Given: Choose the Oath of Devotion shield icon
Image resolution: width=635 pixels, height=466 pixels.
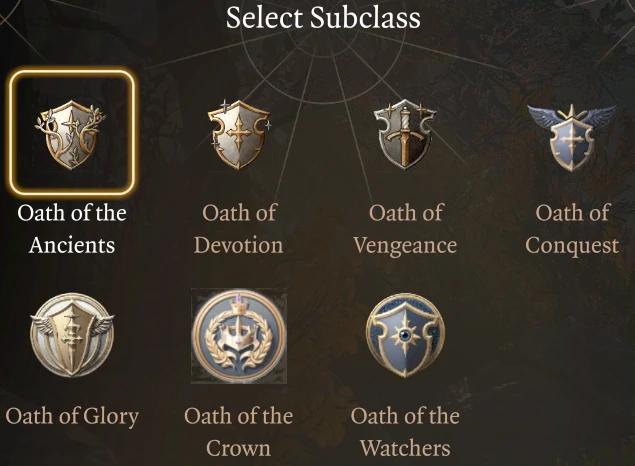Looking at the screenshot, I should click(239, 133).
